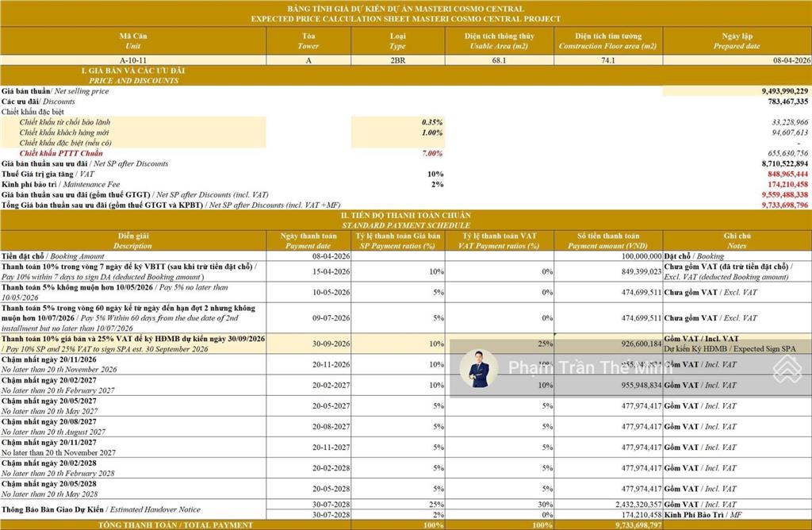Viewport: 812px width, 530px height.
Task: Click the type cell 2BR
Action: 398,60
